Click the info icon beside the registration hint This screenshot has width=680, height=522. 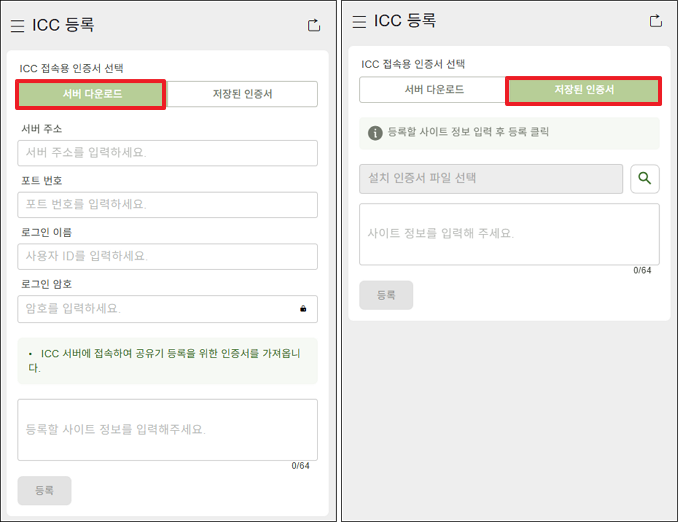(375, 132)
